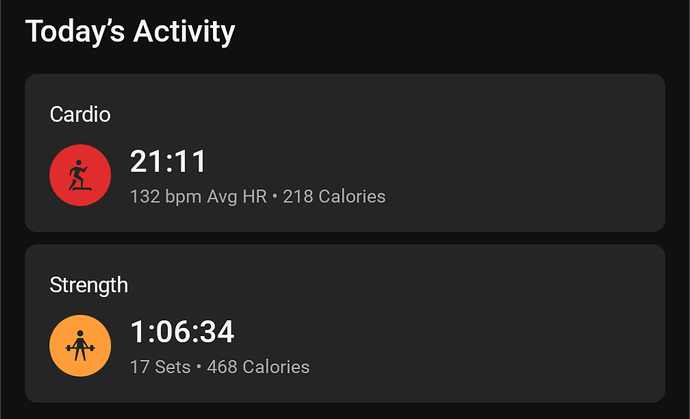Viewport: 690px width, 419px height.
Task: Click the barbell in the strength icon
Action: point(80,349)
